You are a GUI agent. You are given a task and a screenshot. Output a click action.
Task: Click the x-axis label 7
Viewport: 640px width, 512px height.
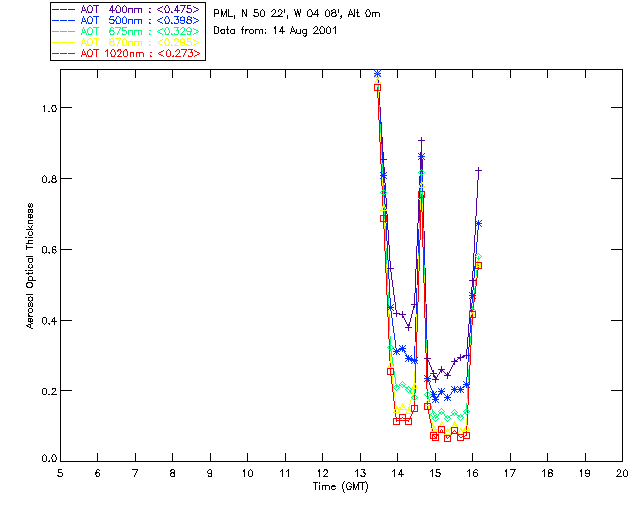click(x=135, y=473)
